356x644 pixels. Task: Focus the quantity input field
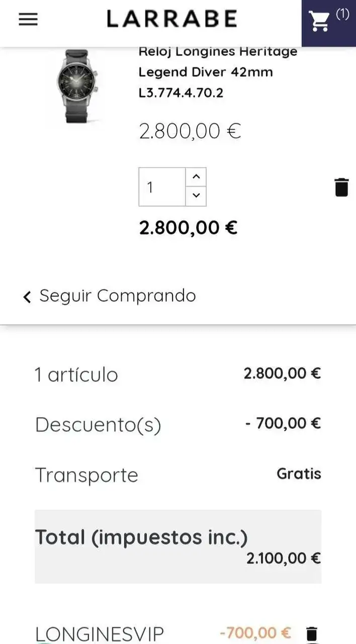pyautogui.click(x=162, y=187)
